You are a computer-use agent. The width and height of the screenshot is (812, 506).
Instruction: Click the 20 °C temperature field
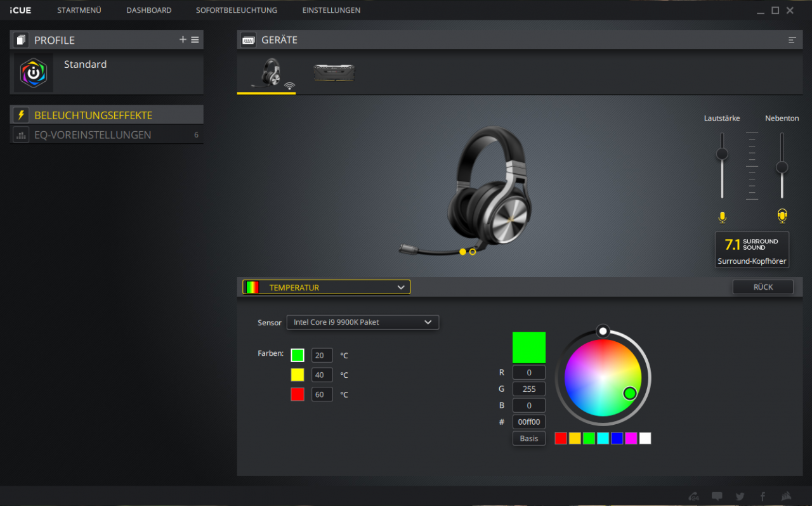pyautogui.click(x=322, y=355)
